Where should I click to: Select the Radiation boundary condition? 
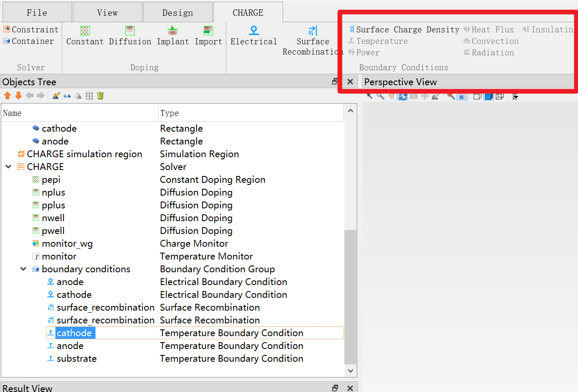pyautogui.click(x=489, y=52)
